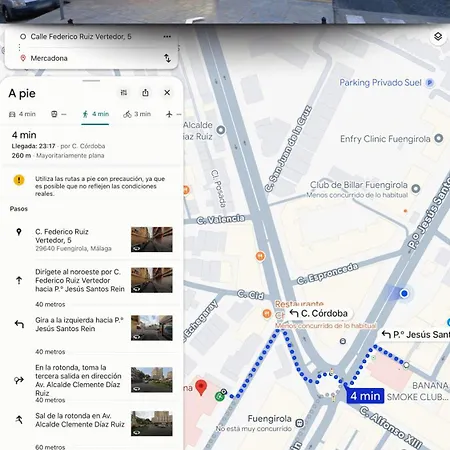Click the yellow warning icon

tap(19, 180)
